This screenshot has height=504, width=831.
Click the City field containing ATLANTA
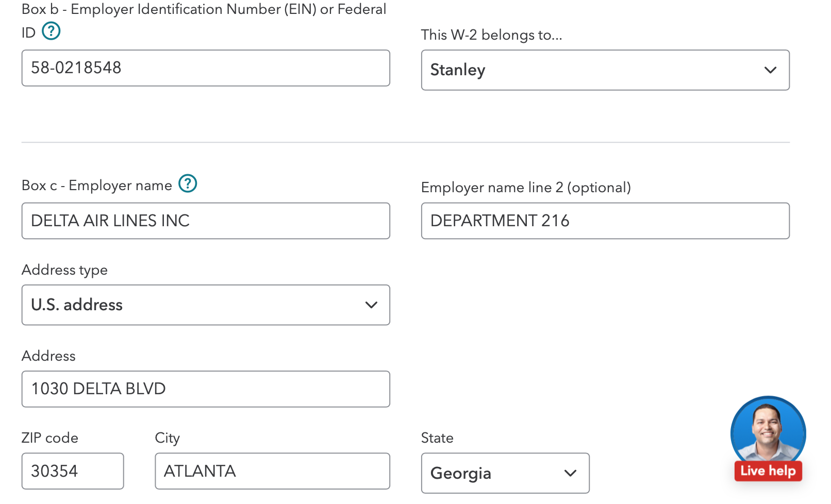272,471
